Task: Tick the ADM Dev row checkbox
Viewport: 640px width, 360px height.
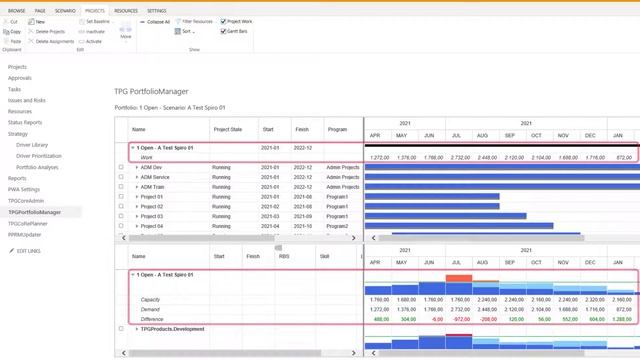Action: coord(121,167)
